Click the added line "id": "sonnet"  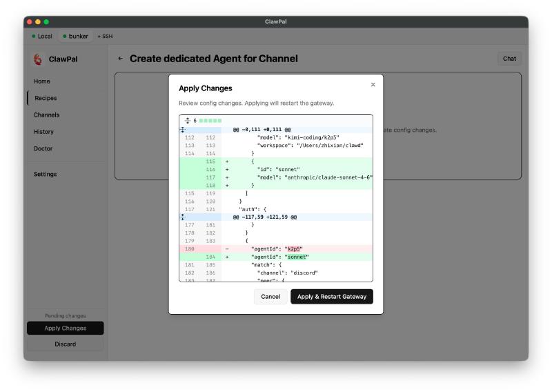275,169
